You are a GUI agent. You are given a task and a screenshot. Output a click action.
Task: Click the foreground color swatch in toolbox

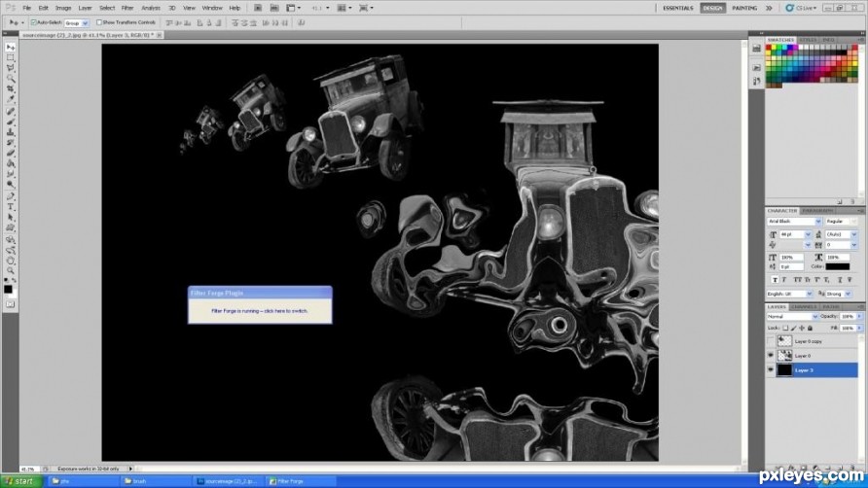tap(8, 290)
